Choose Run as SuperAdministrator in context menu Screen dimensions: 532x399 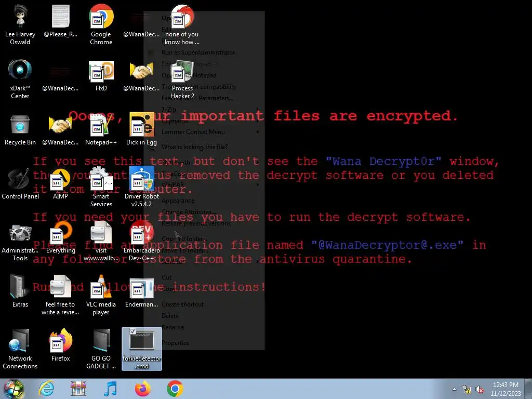pos(204,52)
